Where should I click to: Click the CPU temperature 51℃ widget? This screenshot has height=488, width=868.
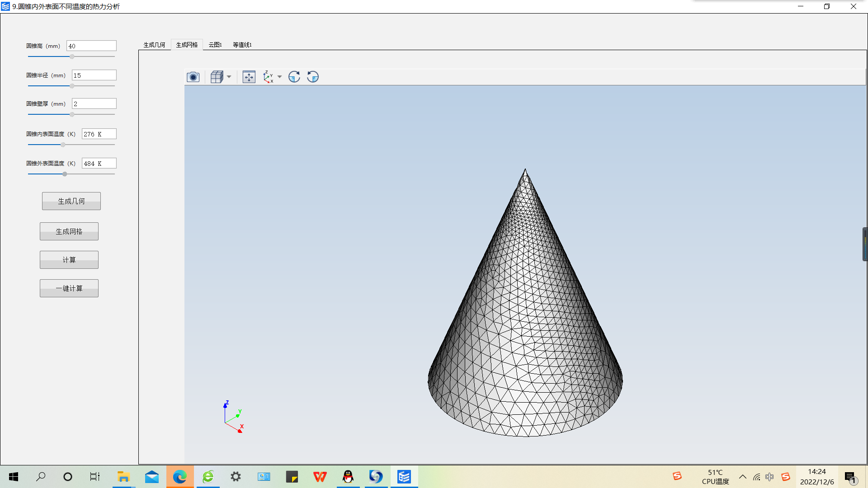tap(716, 477)
